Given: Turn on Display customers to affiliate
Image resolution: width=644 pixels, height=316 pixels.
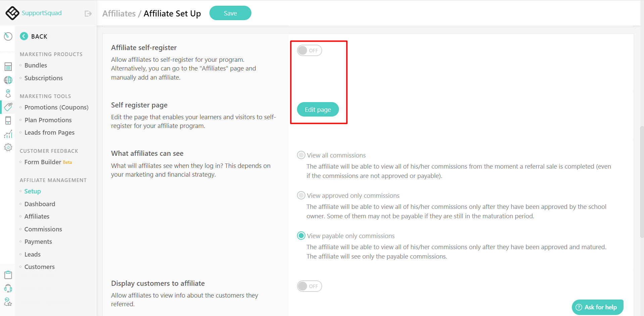Looking at the screenshot, I should (x=309, y=286).
